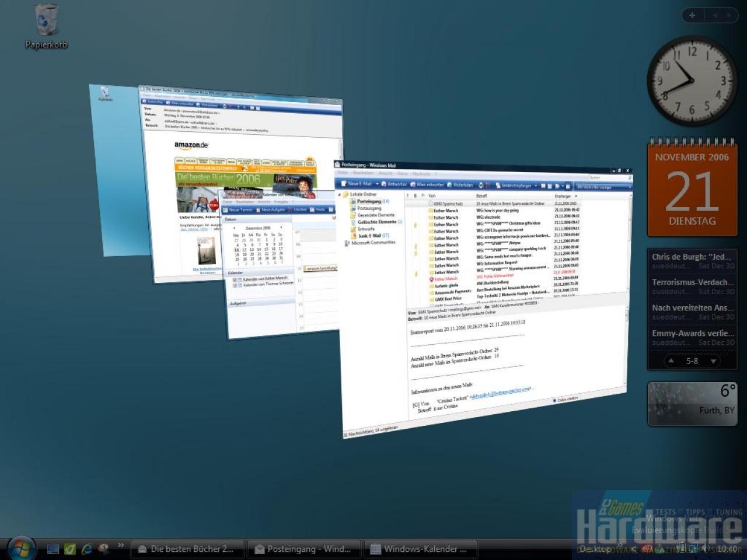
Task: Click the red Delete icon in Windows Mail
Action: 488,185
